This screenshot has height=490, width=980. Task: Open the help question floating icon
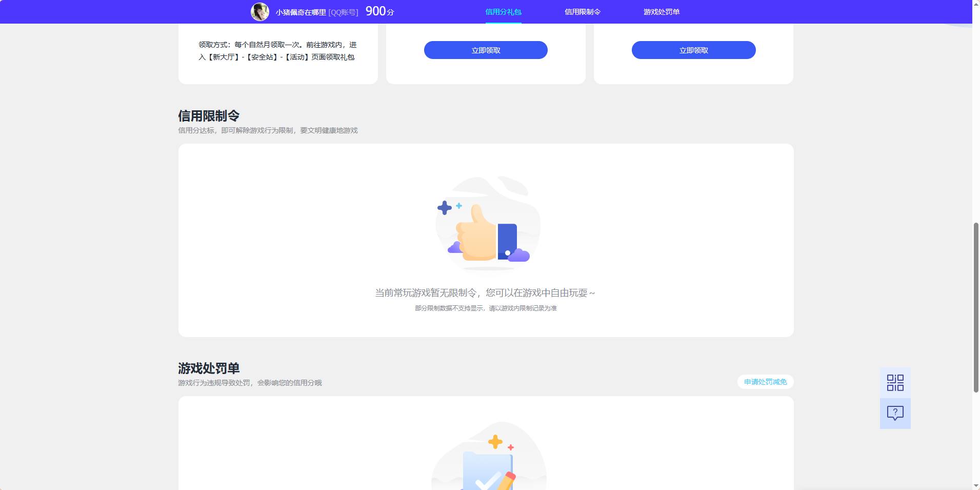click(x=895, y=414)
